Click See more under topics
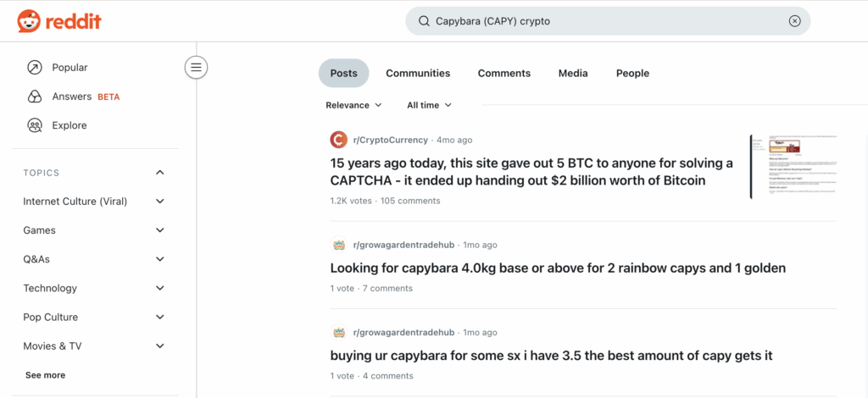868x398 pixels. tap(45, 375)
